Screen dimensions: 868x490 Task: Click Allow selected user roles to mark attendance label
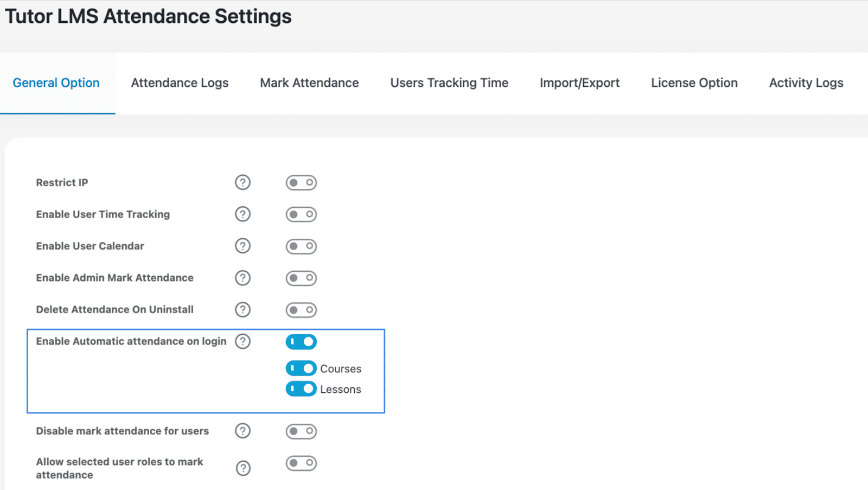tap(119, 468)
